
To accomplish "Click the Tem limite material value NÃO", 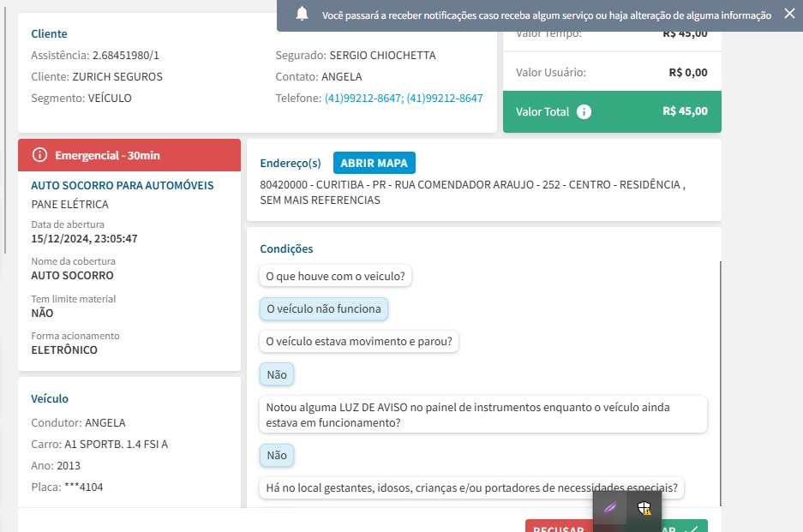I will (x=42, y=313).
